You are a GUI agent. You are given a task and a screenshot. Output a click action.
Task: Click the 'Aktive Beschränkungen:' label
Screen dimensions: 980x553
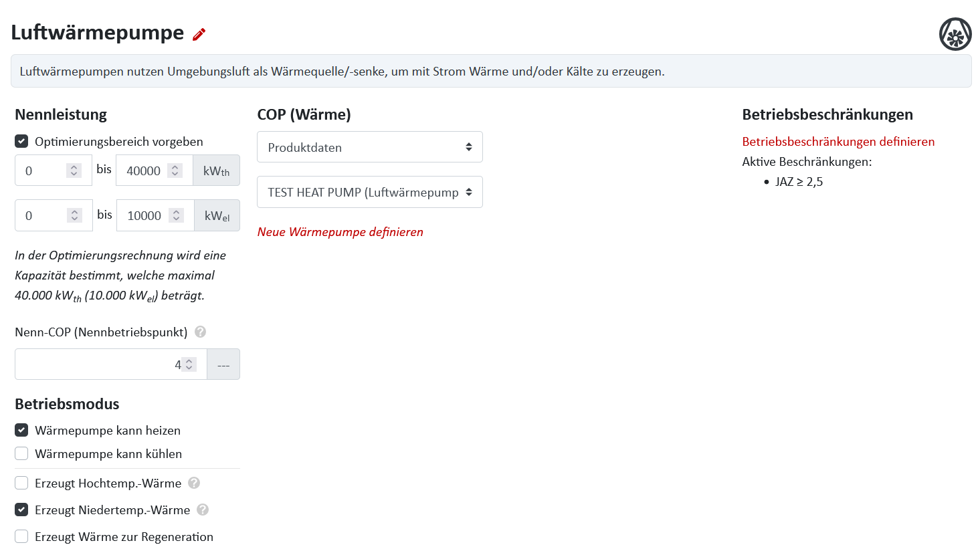[x=807, y=162]
